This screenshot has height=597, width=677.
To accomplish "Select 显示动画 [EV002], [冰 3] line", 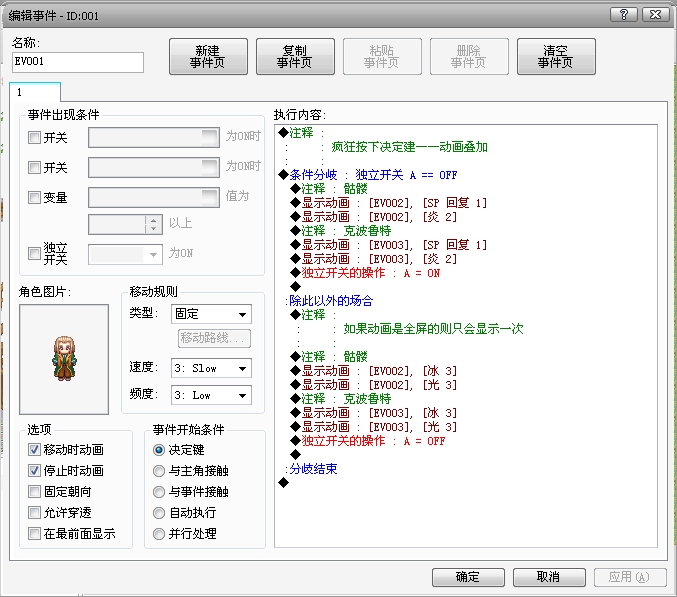I will (373, 371).
